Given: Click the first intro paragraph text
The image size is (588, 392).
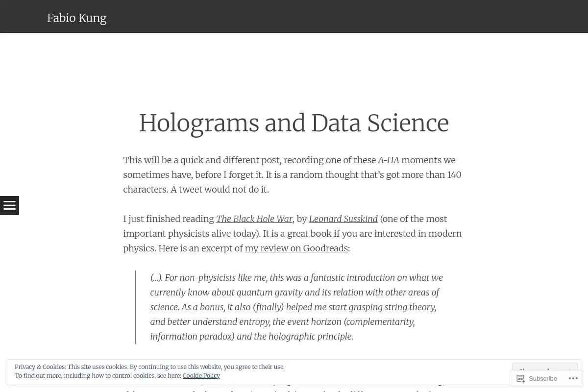Looking at the screenshot, I should tap(293, 175).
